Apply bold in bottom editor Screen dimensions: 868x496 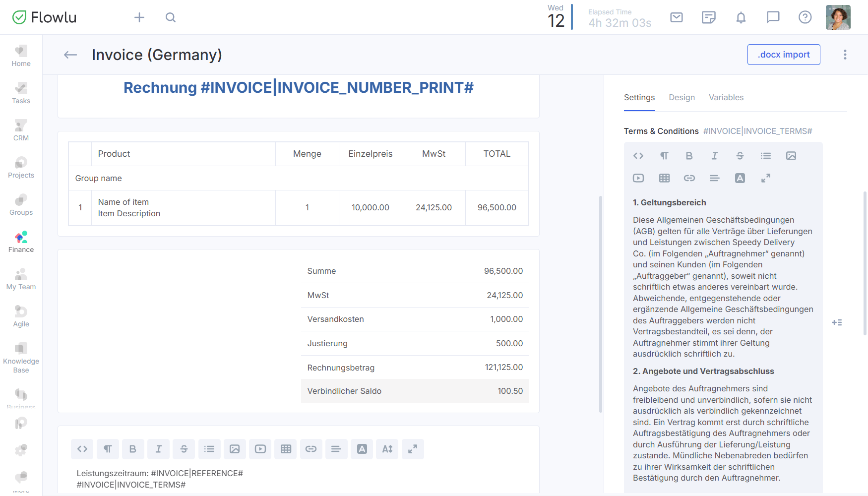point(133,449)
